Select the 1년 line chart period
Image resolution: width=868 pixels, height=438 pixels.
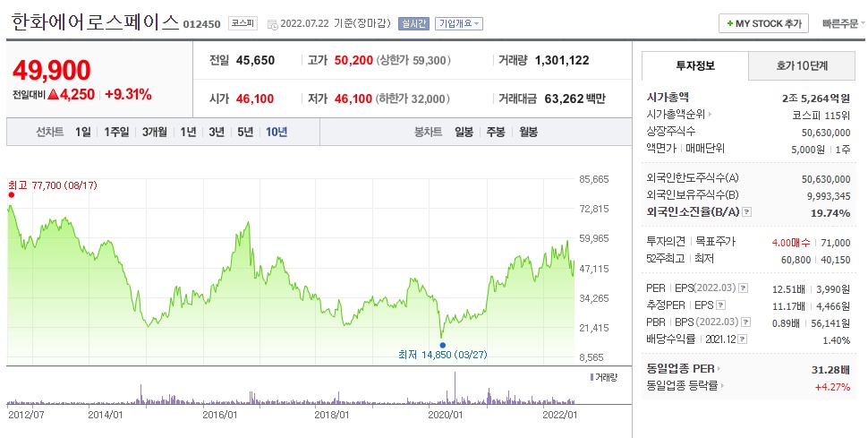(x=188, y=132)
